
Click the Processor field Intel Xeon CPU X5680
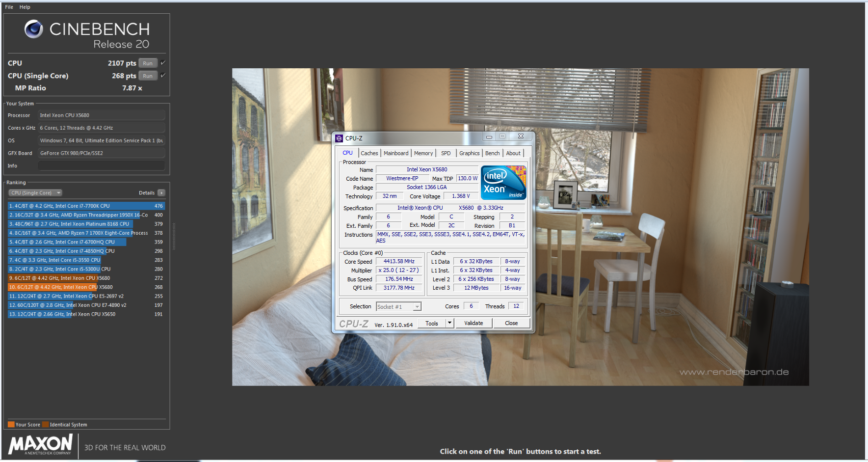102,115
